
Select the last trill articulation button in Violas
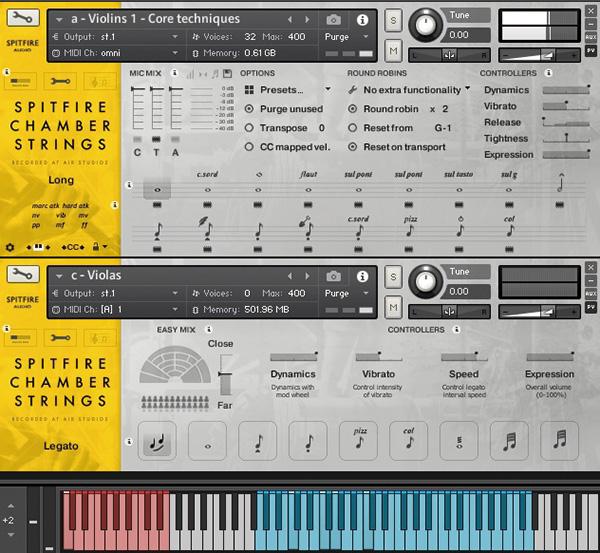click(x=559, y=441)
